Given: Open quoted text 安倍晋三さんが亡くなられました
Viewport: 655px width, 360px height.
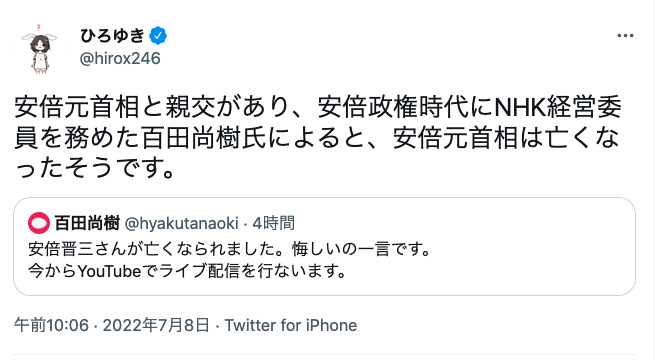Looking at the screenshot, I should (157, 249).
